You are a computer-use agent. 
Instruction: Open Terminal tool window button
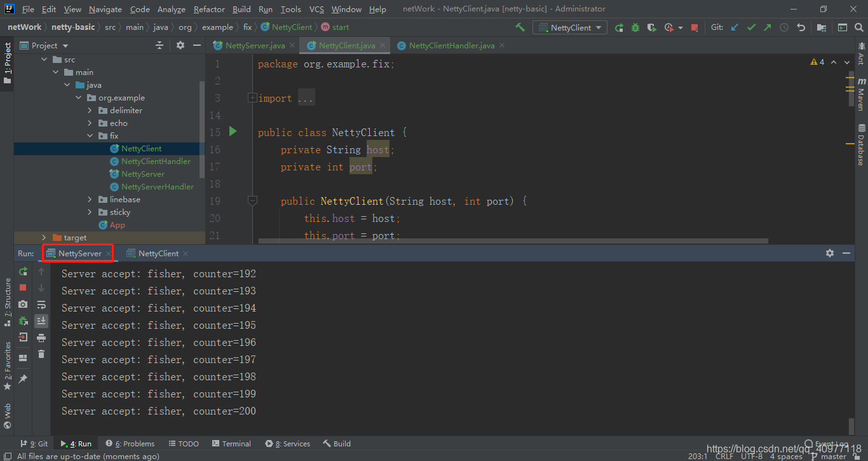231,444
